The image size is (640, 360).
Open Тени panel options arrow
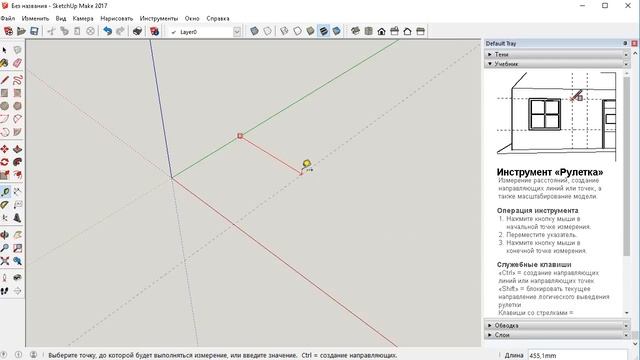point(626,54)
